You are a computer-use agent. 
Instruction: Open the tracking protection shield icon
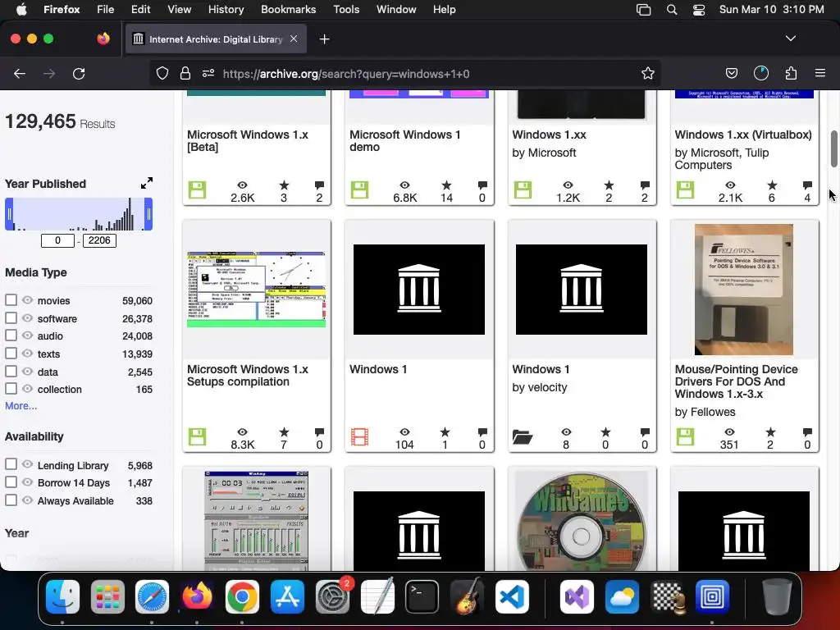point(162,73)
